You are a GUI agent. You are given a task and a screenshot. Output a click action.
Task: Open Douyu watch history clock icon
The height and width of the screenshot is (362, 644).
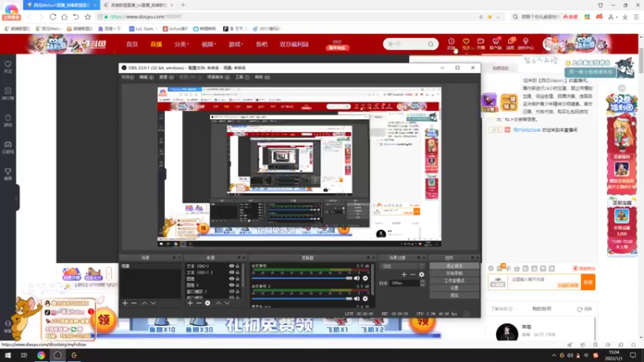pyautogui.click(x=451, y=43)
